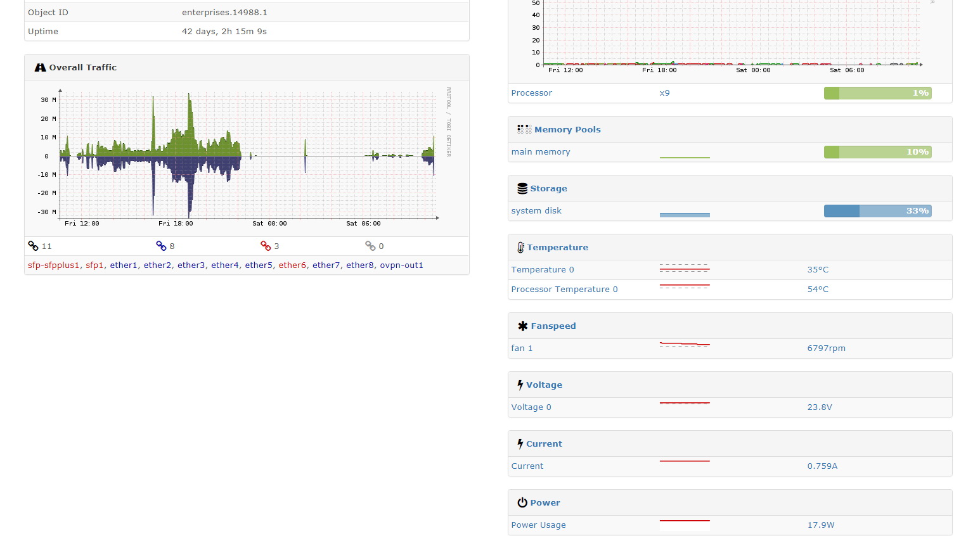Open the main memory link

pos(541,151)
